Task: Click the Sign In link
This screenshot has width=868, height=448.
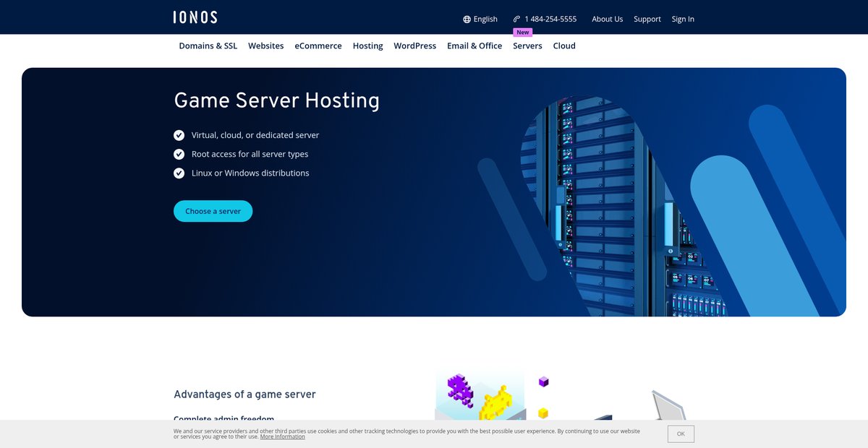Action: (x=683, y=20)
